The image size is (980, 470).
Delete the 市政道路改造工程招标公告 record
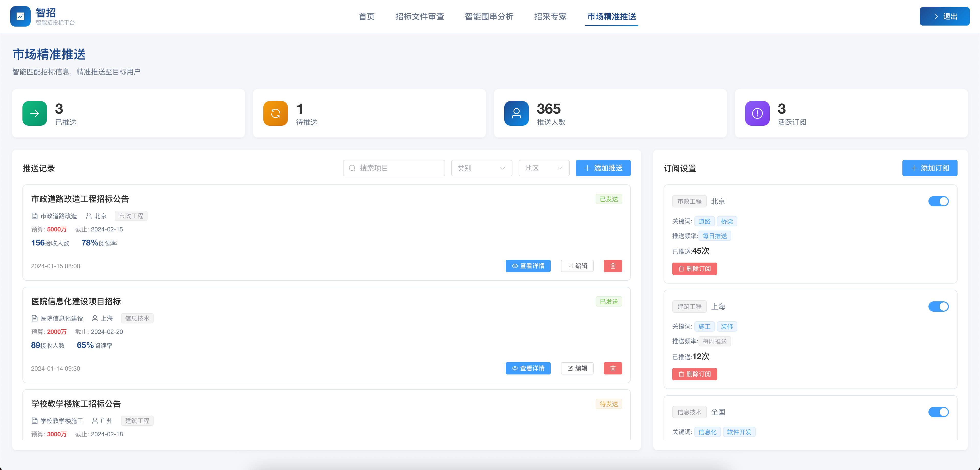coord(612,266)
